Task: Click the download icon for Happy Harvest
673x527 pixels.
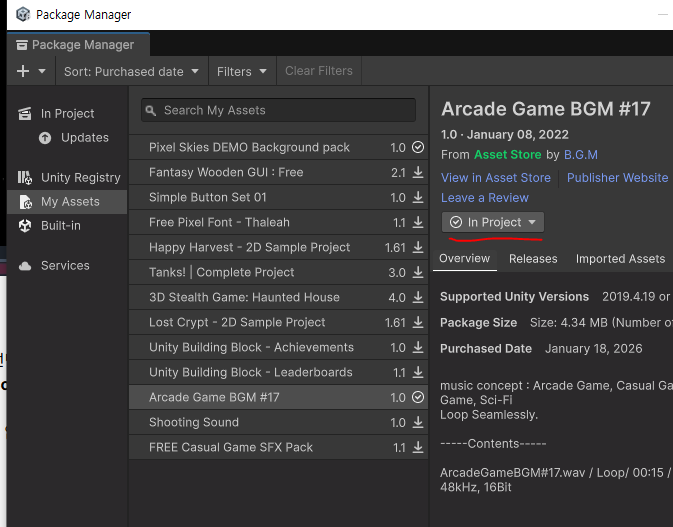Action: [418, 247]
